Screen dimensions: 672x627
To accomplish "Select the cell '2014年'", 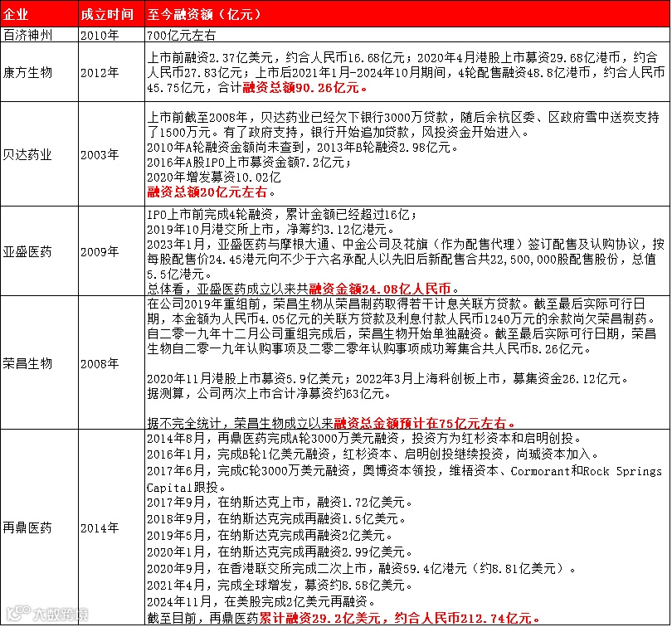I will (111, 527).
